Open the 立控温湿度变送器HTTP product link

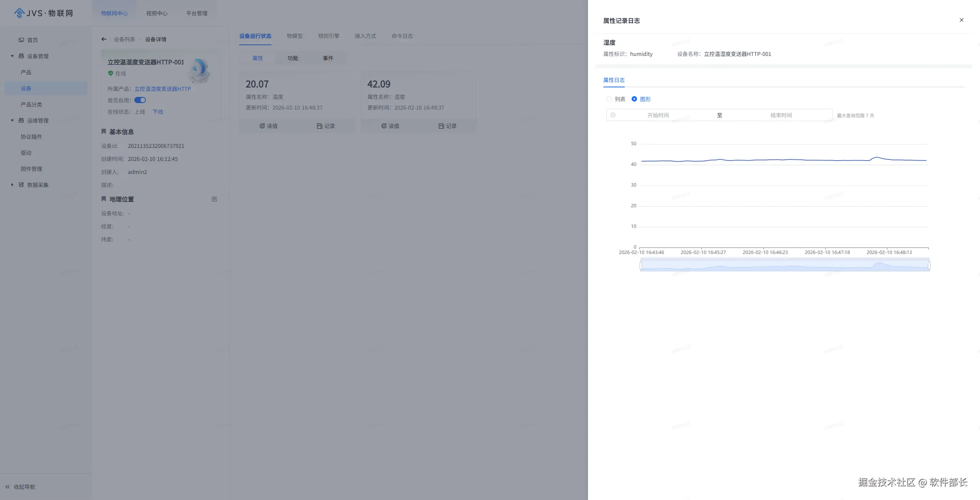[x=162, y=89]
